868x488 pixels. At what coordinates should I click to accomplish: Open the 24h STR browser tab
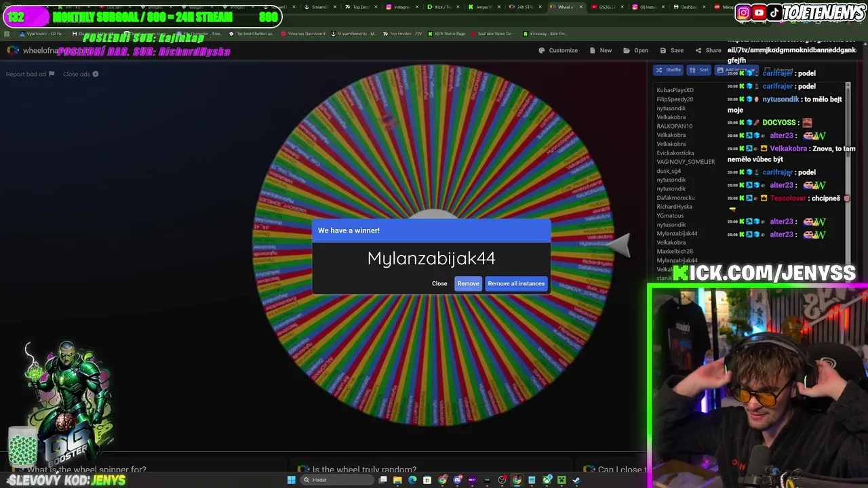click(525, 7)
